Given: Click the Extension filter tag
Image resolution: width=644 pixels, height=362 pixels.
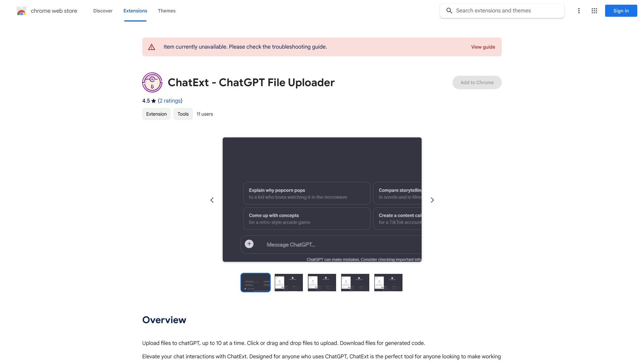Looking at the screenshot, I should tap(157, 114).
